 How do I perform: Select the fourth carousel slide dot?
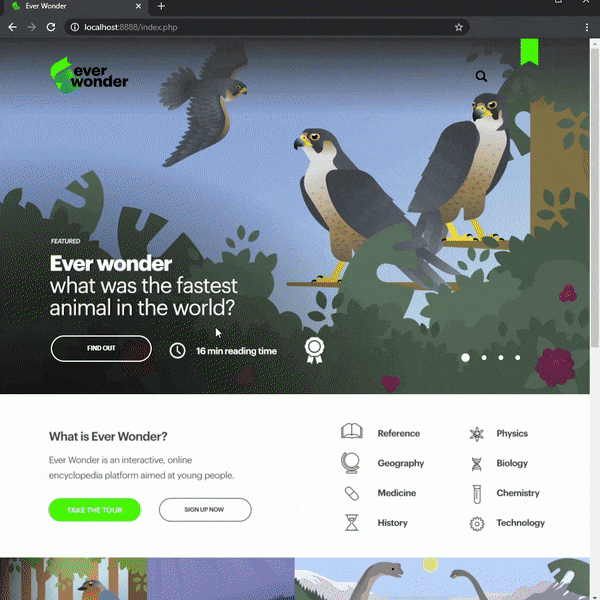tap(517, 357)
